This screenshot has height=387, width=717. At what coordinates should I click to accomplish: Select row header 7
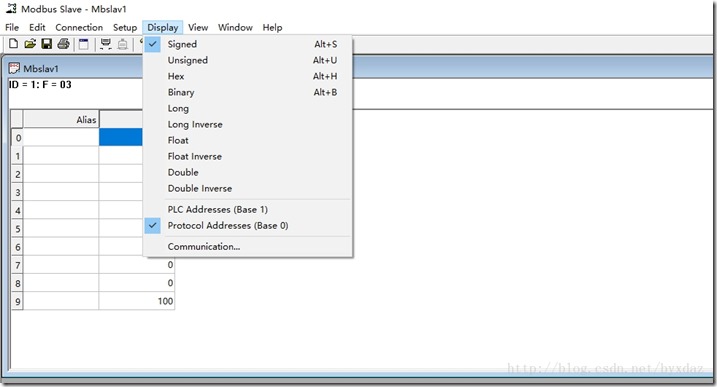17,265
